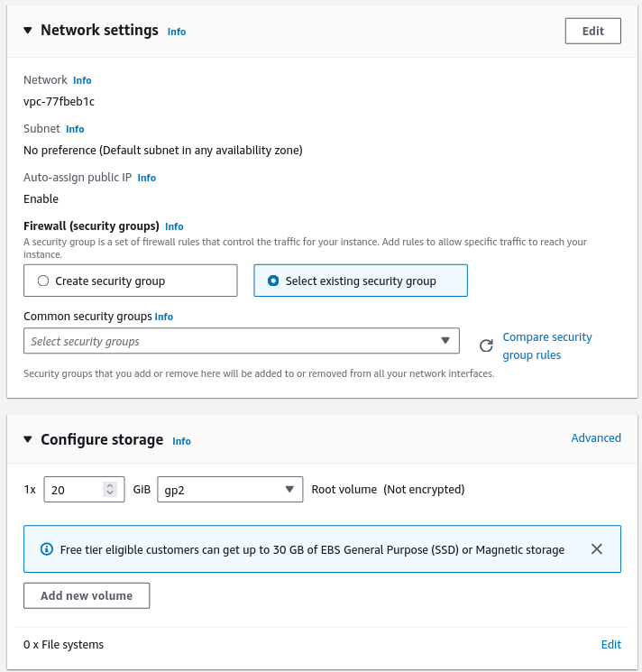
Task: Collapse the Configure storage section
Action: click(27, 440)
